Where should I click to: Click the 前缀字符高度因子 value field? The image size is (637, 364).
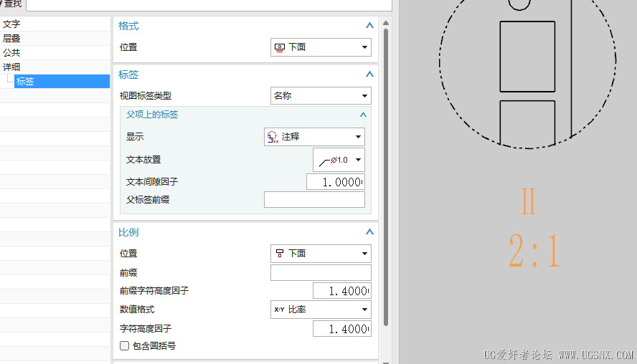click(x=341, y=291)
